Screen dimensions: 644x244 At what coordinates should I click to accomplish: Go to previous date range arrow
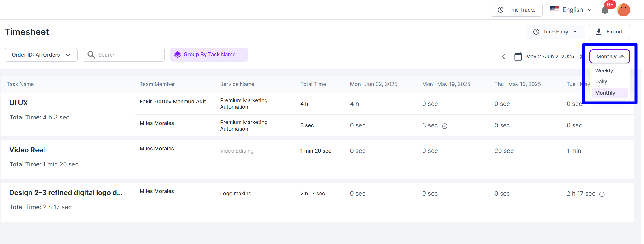(x=503, y=57)
